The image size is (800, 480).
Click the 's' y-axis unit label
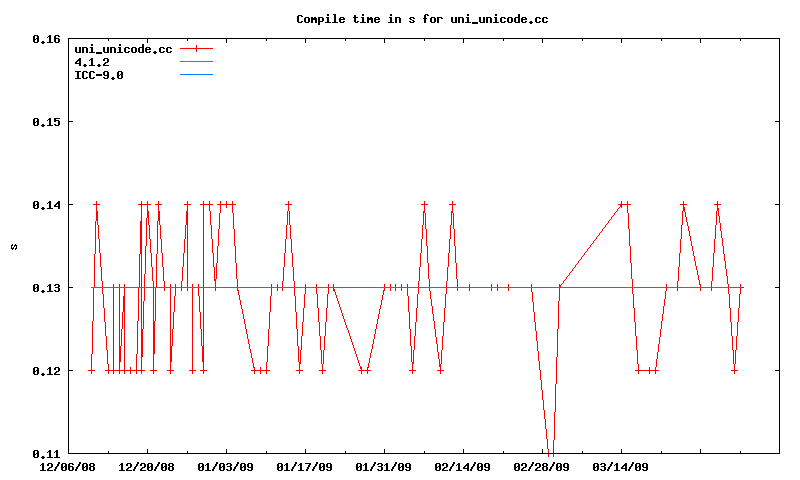click(x=12, y=246)
